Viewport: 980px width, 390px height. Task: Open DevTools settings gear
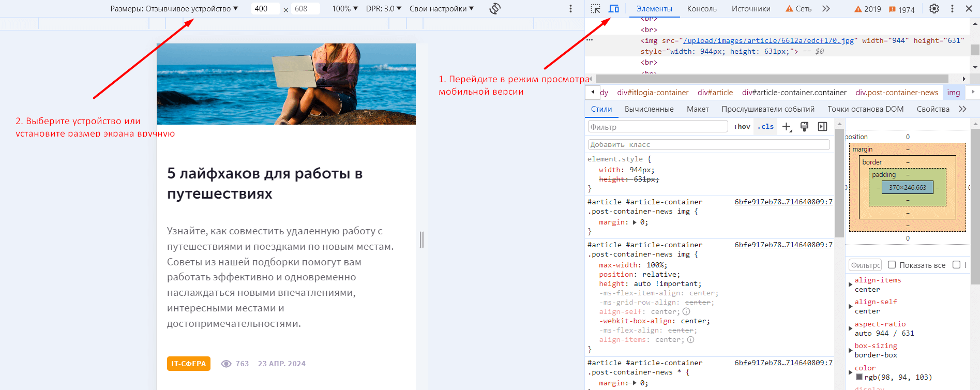(x=934, y=9)
